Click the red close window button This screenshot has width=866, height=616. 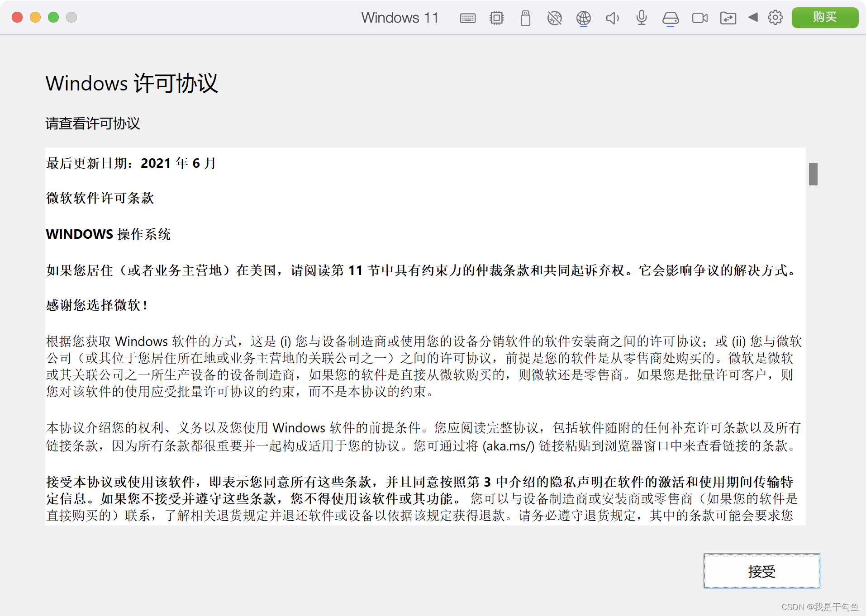[17, 17]
